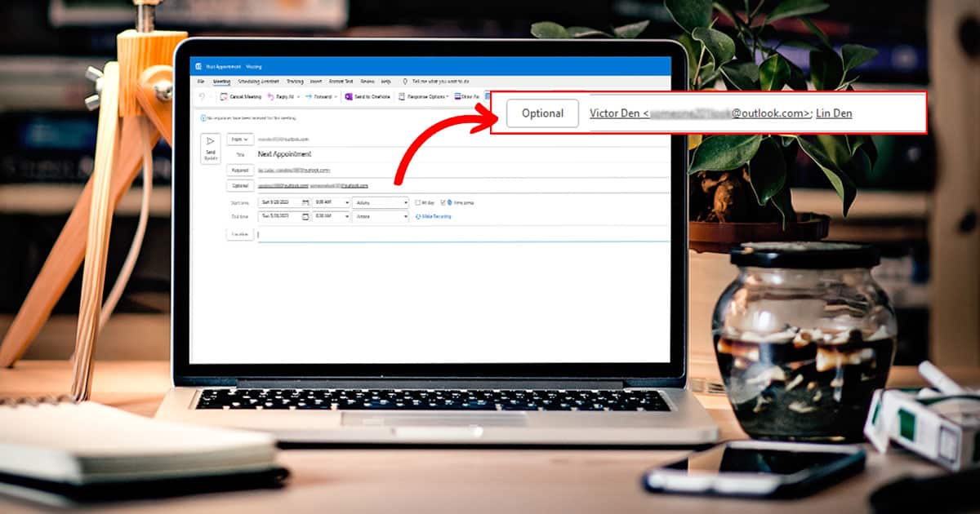Switch to the Review ribbon tab
This screenshot has width=980, height=514.
coord(367,82)
